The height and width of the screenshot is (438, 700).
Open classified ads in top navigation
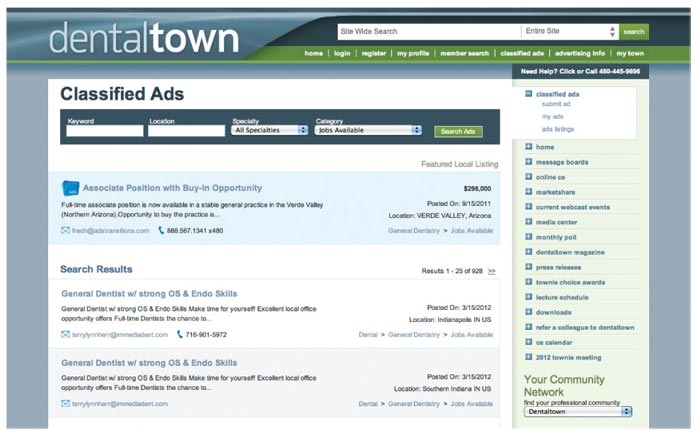[522, 53]
